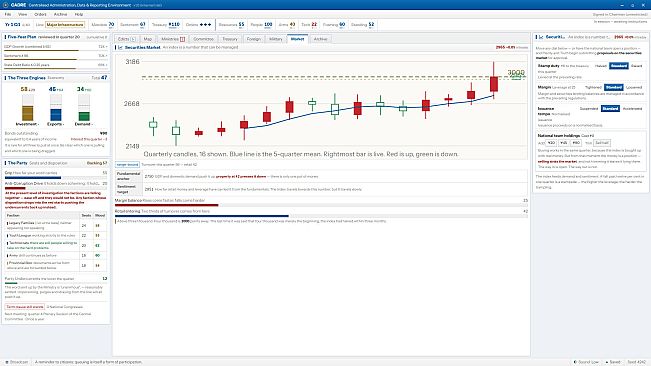Click the Fundamental anchor row

[x=321, y=176]
